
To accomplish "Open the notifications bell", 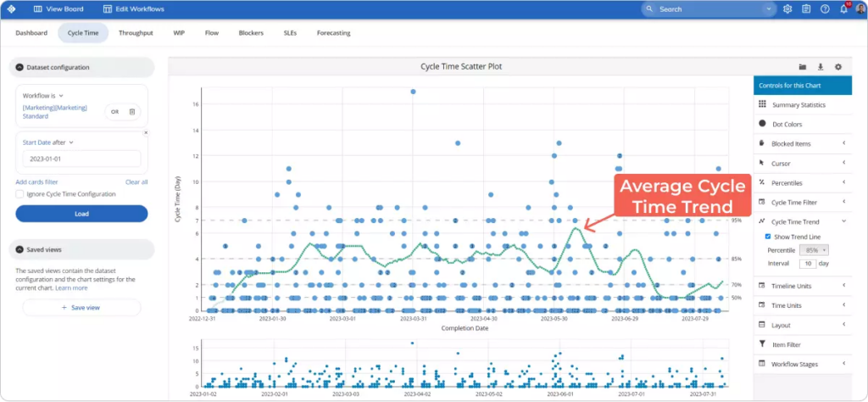I will [x=843, y=8].
